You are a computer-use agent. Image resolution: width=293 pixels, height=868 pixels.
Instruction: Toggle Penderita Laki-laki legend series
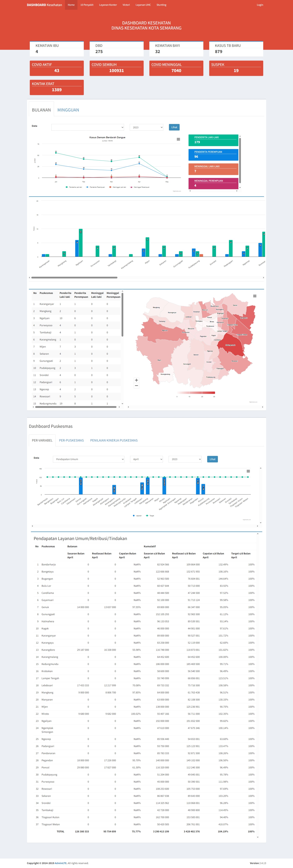[x=74, y=187]
